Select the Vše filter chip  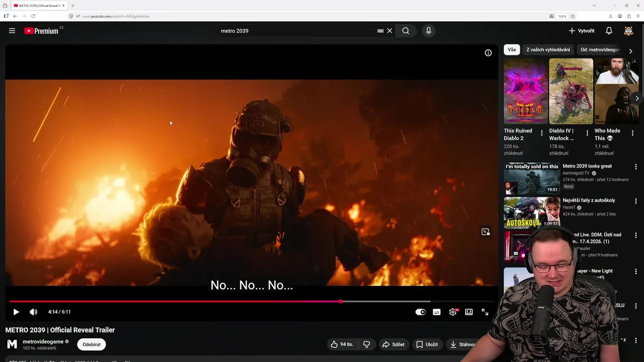512,50
